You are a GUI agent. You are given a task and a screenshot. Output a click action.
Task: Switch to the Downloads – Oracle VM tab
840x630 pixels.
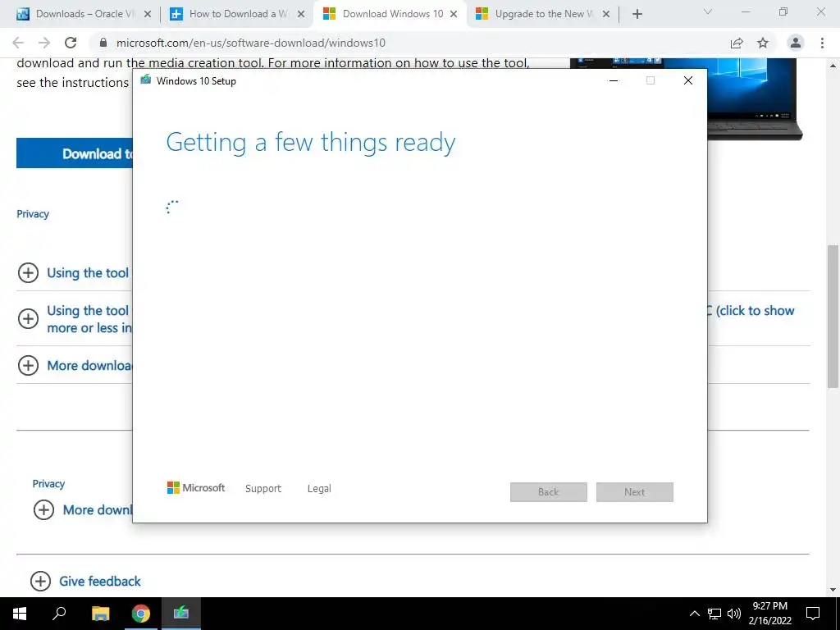(84, 14)
